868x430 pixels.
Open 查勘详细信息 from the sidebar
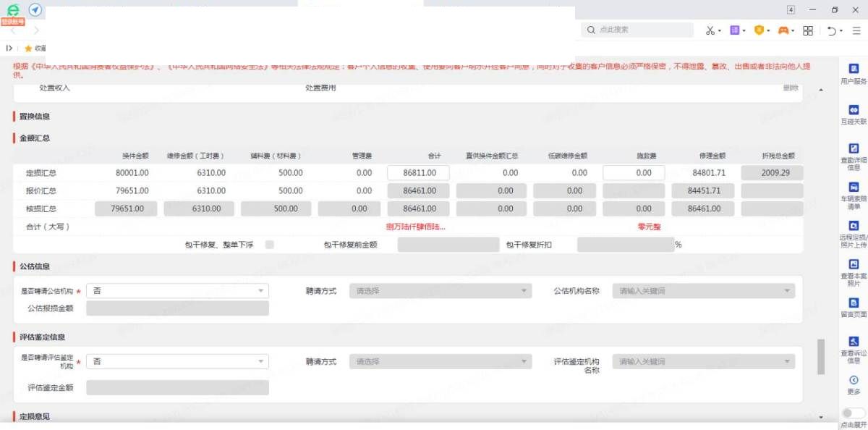click(x=854, y=148)
